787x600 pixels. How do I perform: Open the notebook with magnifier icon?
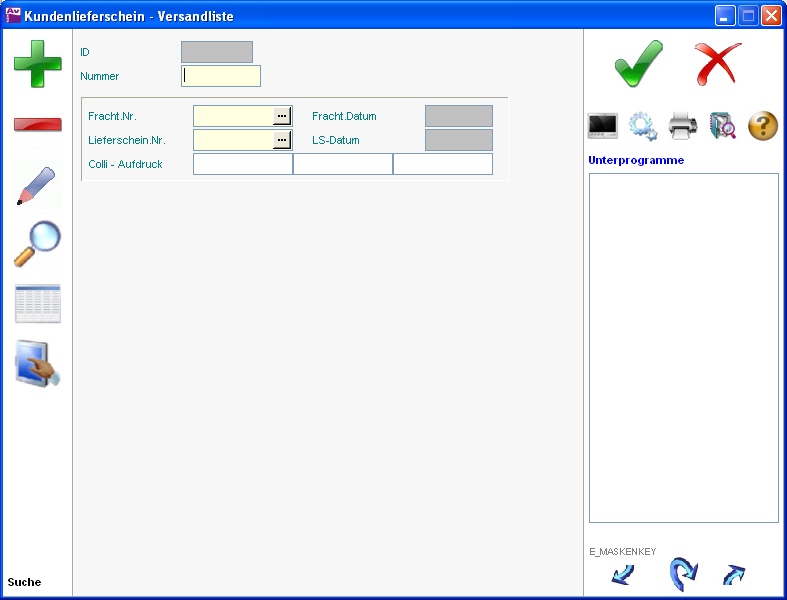point(722,126)
